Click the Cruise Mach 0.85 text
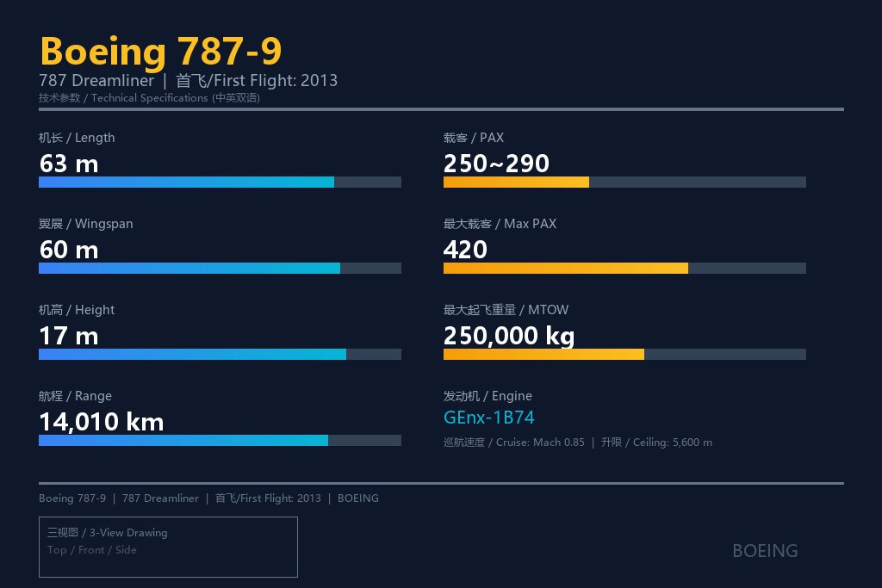 pyautogui.click(x=514, y=443)
